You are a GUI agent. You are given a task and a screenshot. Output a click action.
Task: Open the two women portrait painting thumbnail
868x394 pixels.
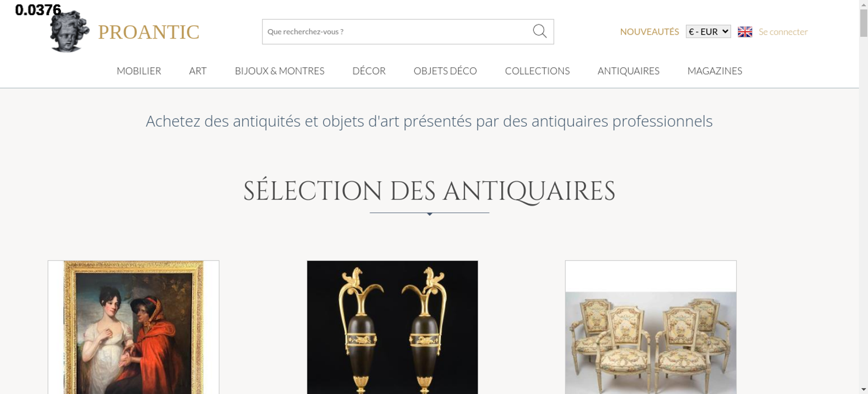133,327
